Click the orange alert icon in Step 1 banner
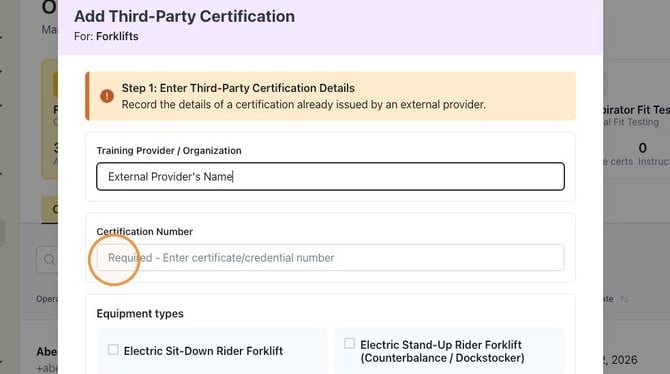Screen dimensions: 670x374 click(107, 96)
